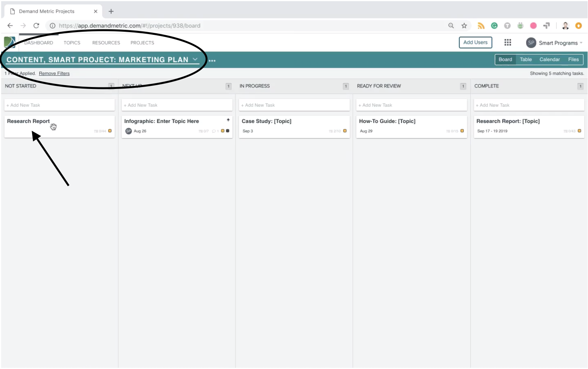Reload the page with refresh icon
The width and height of the screenshot is (588, 369).
click(36, 26)
